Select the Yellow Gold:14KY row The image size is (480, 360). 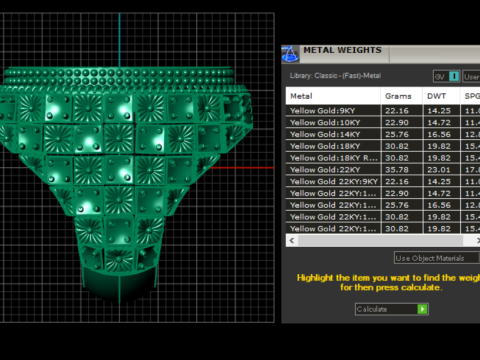tap(383, 134)
